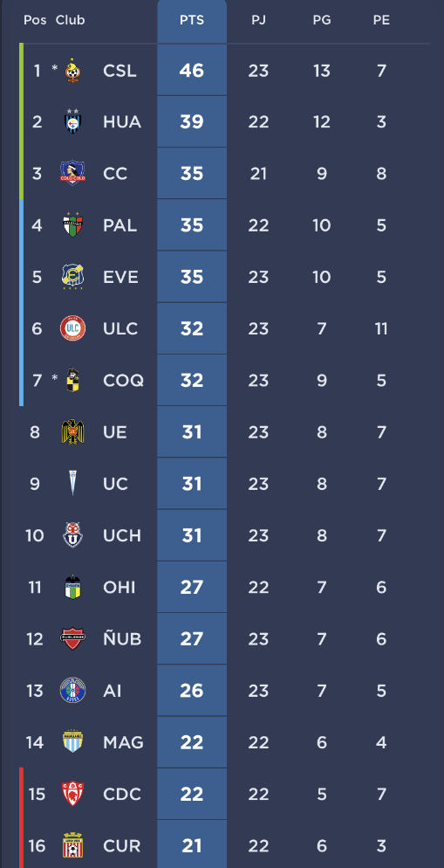
Task: Select the Unión La Calera (ULC) crest
Action: [x=72, y=328]
